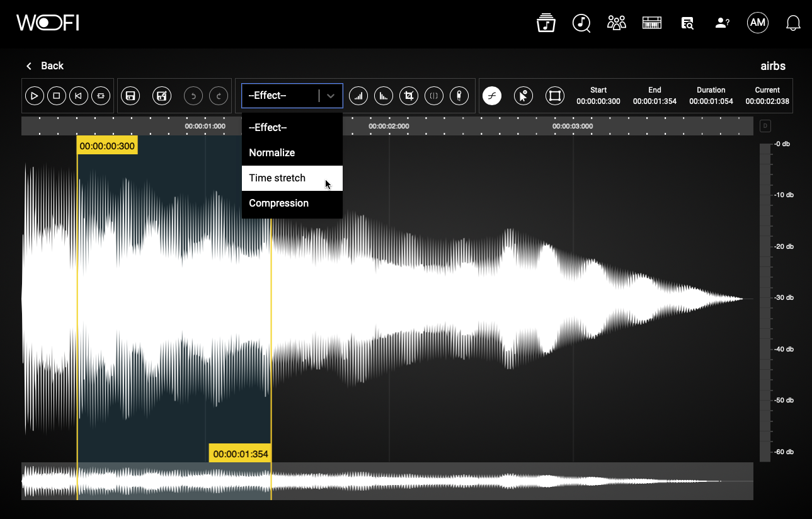Stop audio playback
The width and height of the screenshot is (812, 519).
pos(56,96)
